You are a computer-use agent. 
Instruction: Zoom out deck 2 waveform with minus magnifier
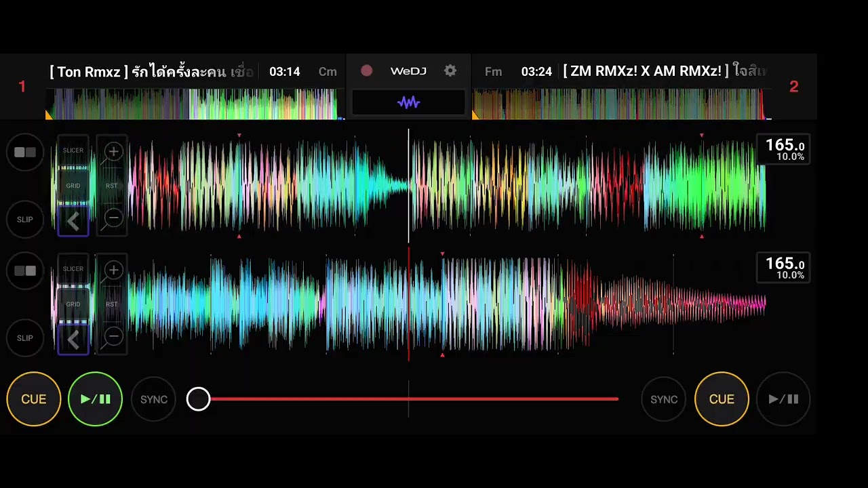[113, 337]
